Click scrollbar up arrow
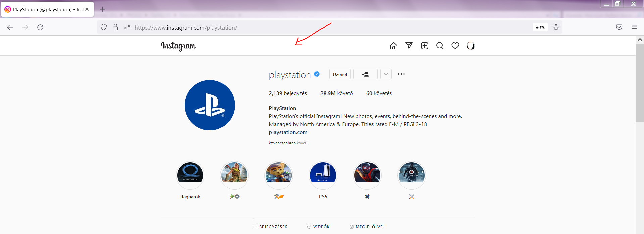644x234 pixels. [x=640, y=40]
